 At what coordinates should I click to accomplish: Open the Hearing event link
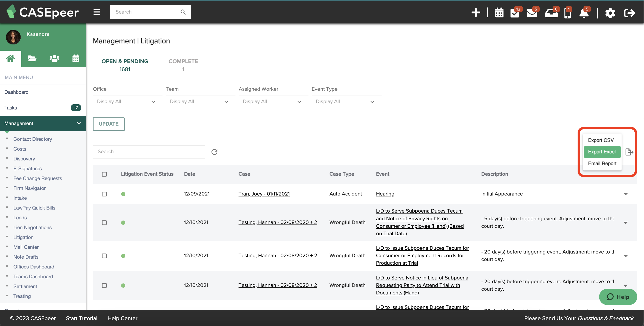coord(385,194)
